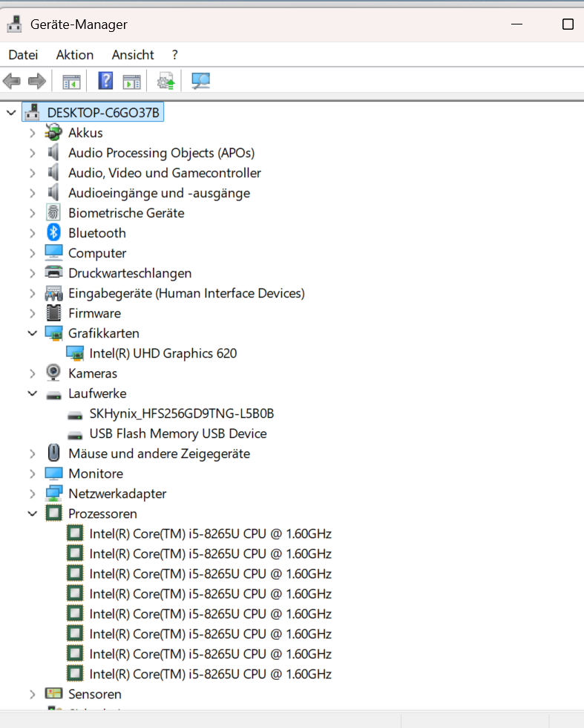Click the Mäuse und andere Zeigegeräte mouse icon
Viewport: 584px width, 728px height.
tap(53, 453)
